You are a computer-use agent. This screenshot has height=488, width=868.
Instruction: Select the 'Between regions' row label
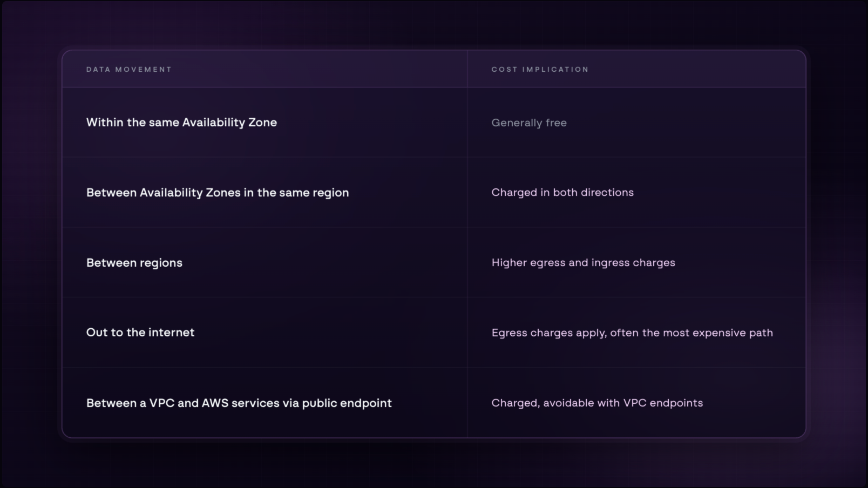(x=134, y=263)
